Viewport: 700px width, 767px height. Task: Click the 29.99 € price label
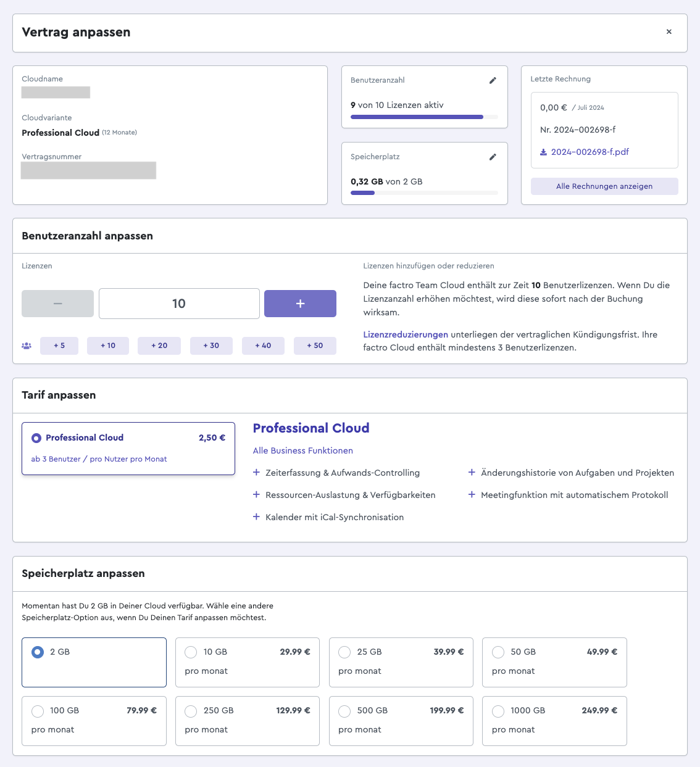click(295, 652)
